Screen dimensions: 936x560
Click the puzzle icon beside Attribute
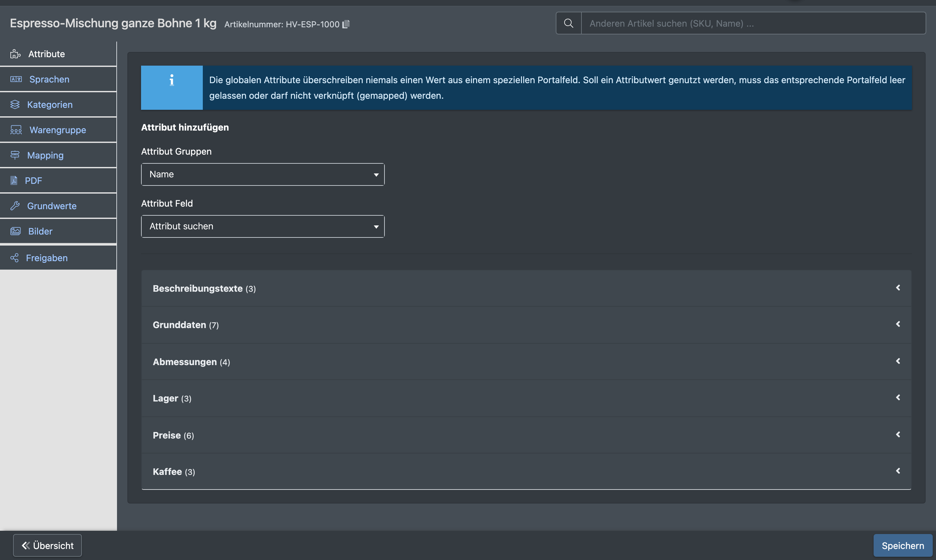click(16, 54)
